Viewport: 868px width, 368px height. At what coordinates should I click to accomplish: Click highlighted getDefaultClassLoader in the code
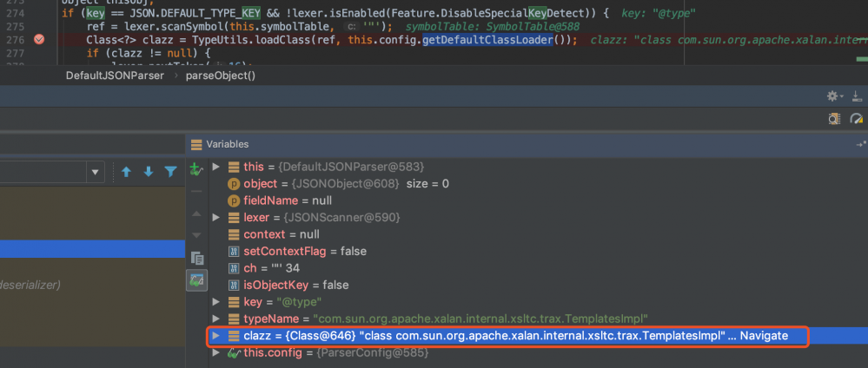[487, 40]
